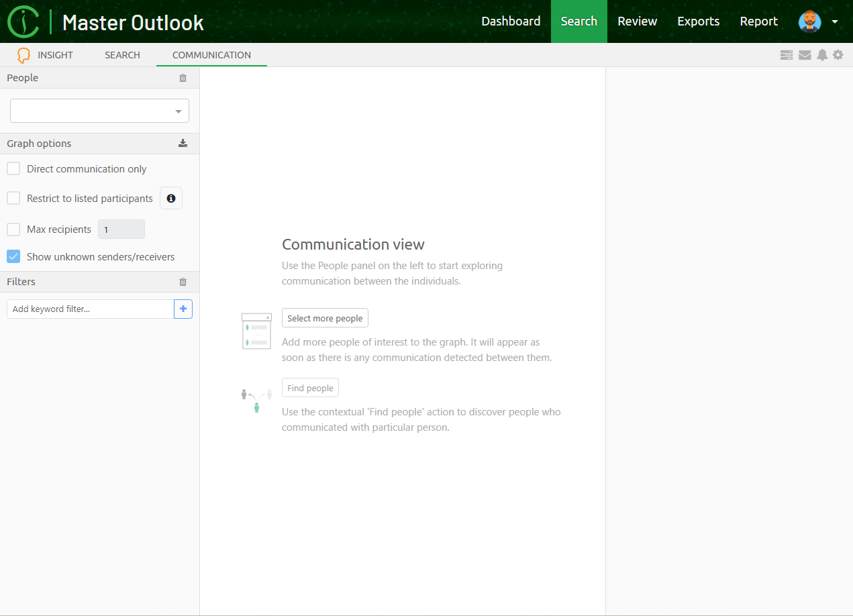853x616 pixels.
Task: Click the tasks list icon near the bell
Action: [x=786, y=55]
